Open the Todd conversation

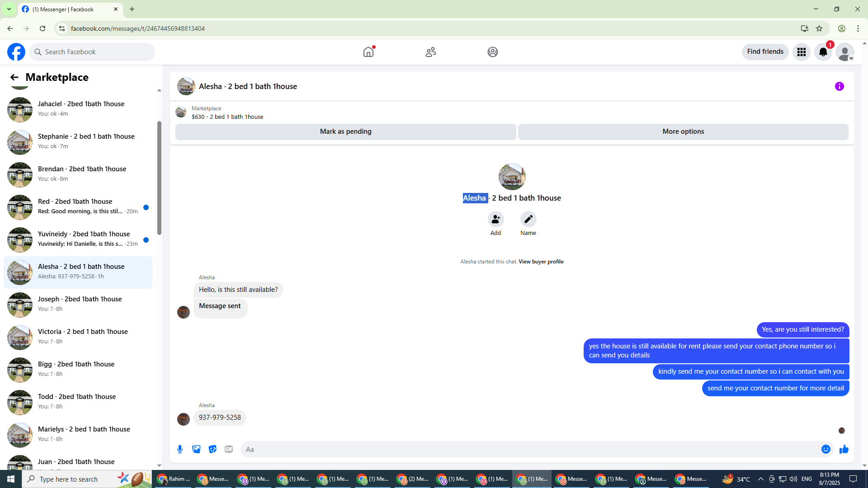[78, 402]
